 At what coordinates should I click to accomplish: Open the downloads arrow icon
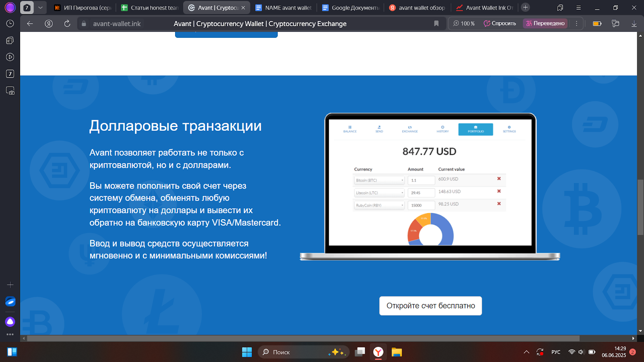[x=634, y=23]
